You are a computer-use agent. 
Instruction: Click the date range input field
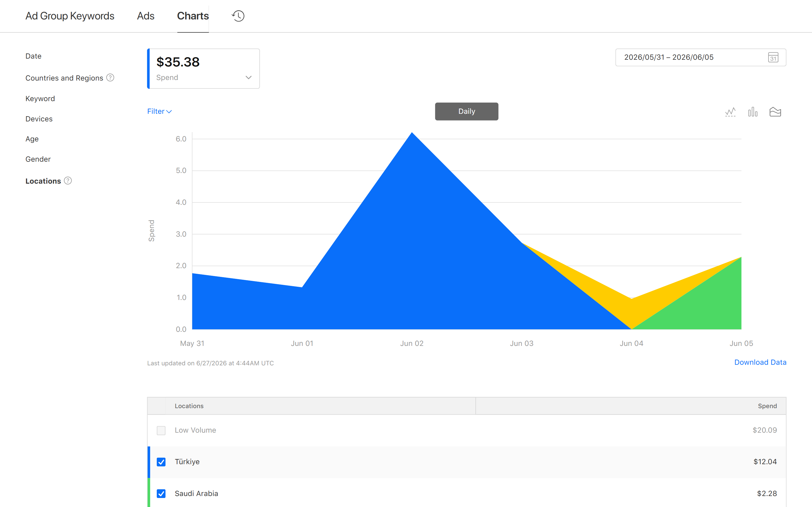(701, 57)
